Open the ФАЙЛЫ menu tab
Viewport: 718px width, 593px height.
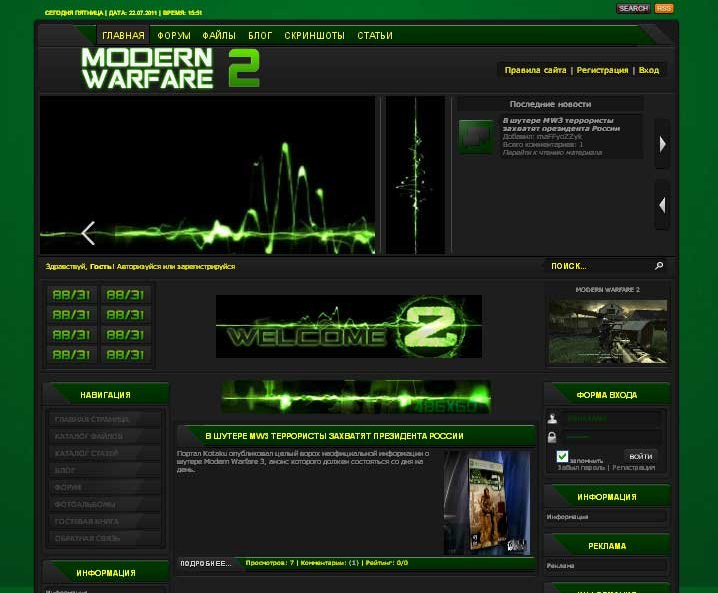219,35
